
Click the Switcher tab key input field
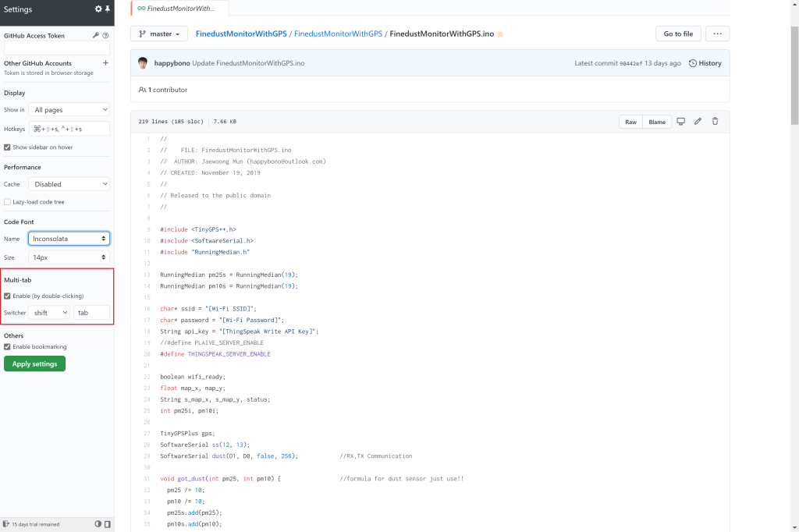point(92,312)
